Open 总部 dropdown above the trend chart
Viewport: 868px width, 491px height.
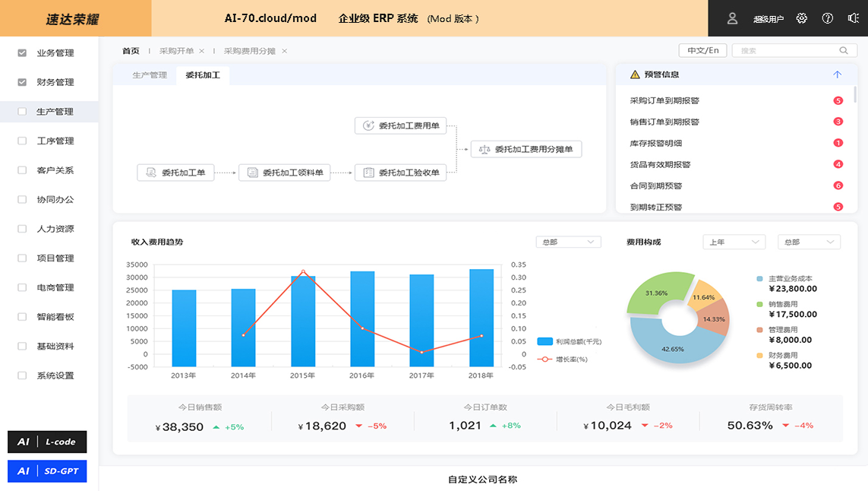point(568,242)
